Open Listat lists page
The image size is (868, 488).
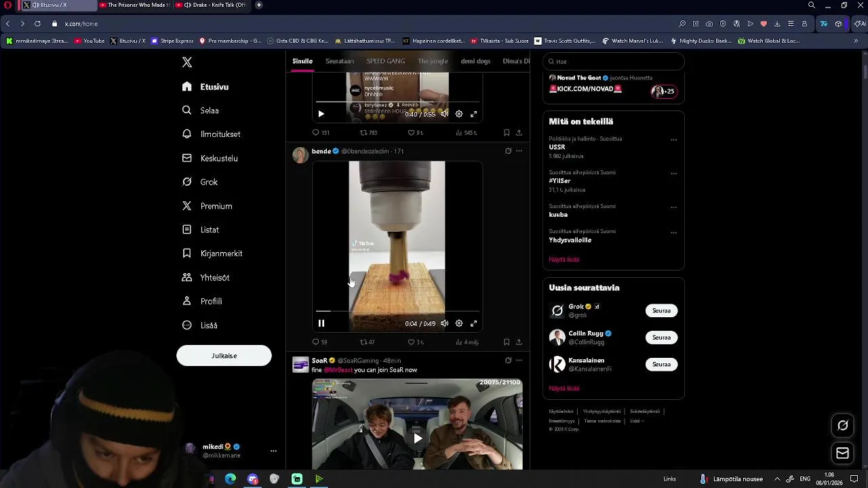tap(201, 230)
